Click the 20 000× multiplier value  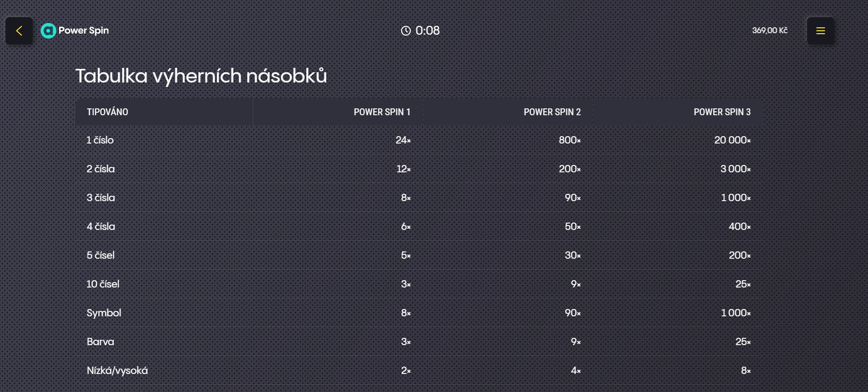(x=732, y=140)
